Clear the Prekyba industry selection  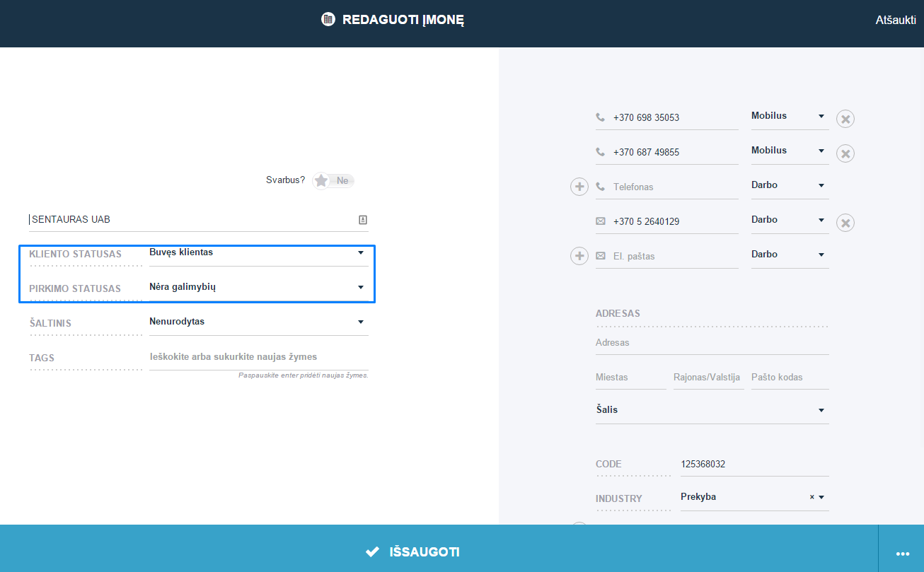click(x=812, y=497)
